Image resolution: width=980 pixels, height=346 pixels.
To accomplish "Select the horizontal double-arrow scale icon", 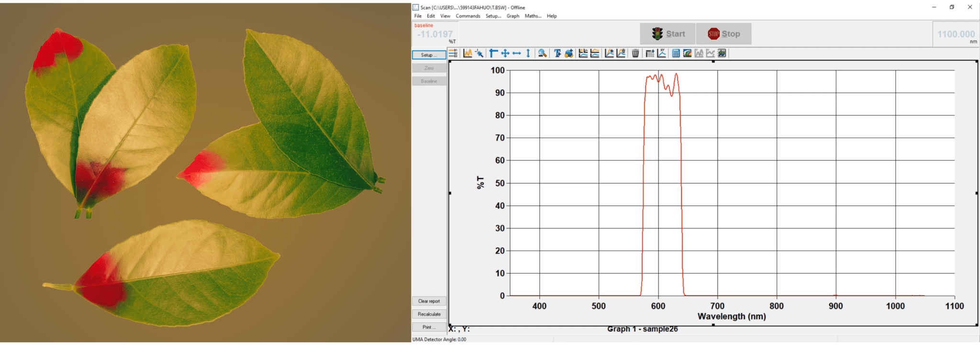I will [517, 54].
